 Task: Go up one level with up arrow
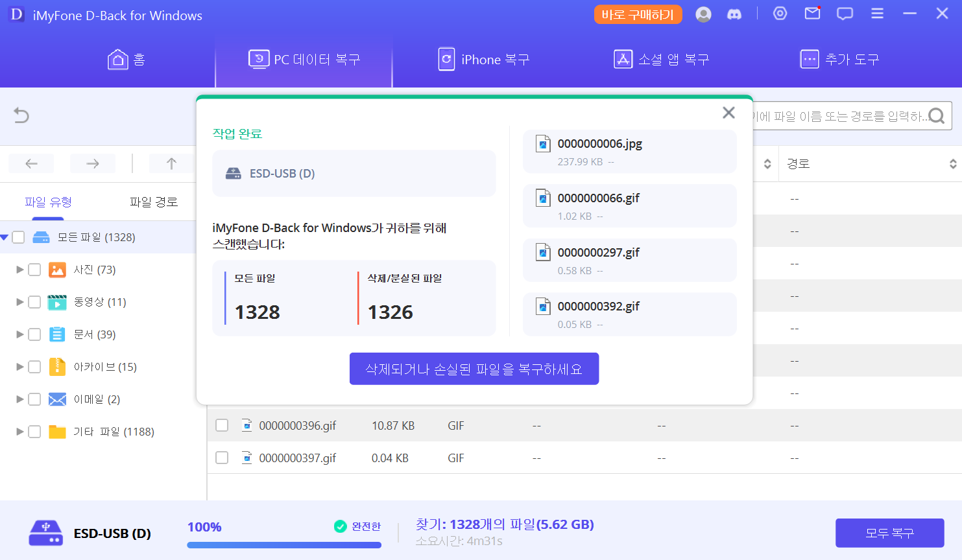[x=171, y=163]
